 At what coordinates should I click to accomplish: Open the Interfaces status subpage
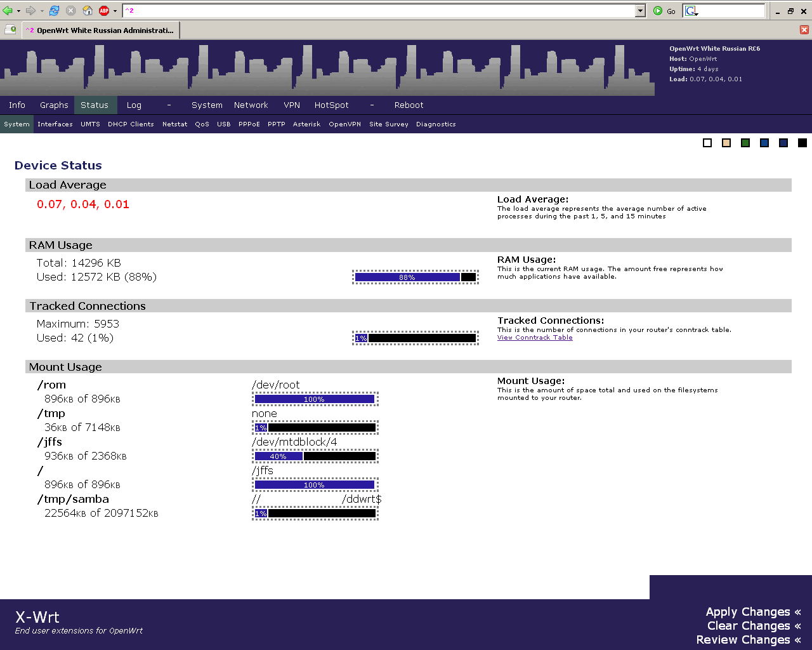55,124
